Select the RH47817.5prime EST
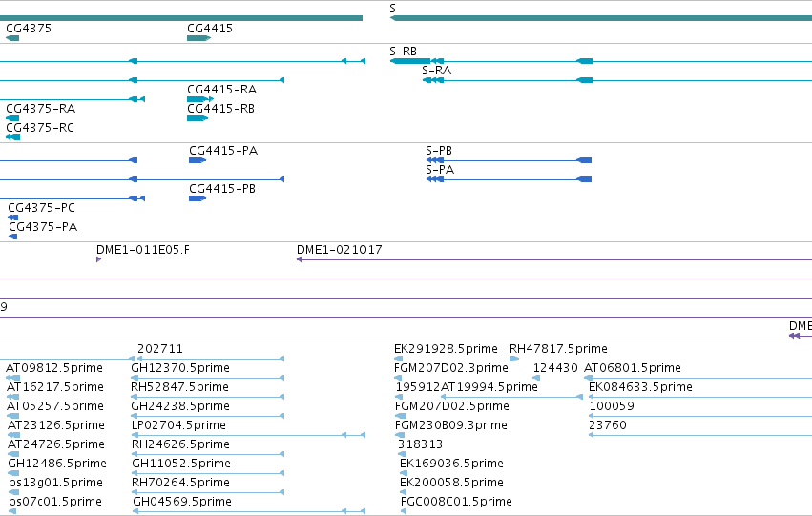Viewport: 812px width, 516px height. coord(559,349)
